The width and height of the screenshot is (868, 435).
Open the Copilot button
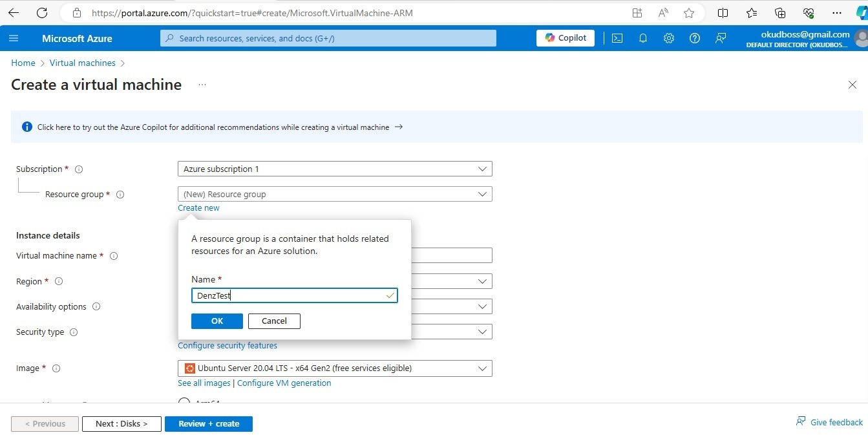click(566, 38)
